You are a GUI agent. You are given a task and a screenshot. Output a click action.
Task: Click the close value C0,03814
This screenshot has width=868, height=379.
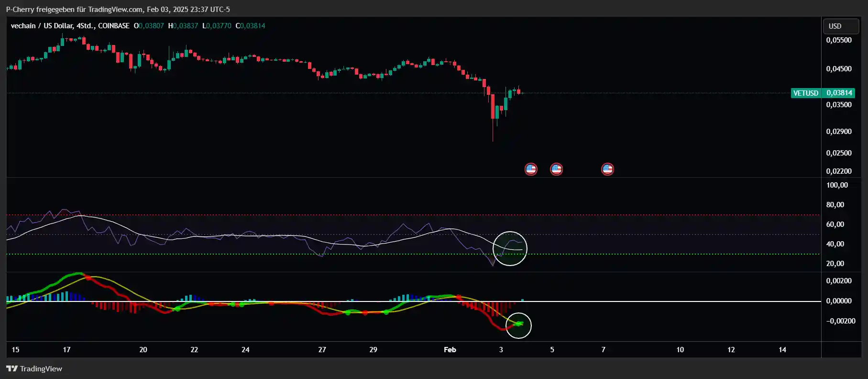[x=250, y=26]
